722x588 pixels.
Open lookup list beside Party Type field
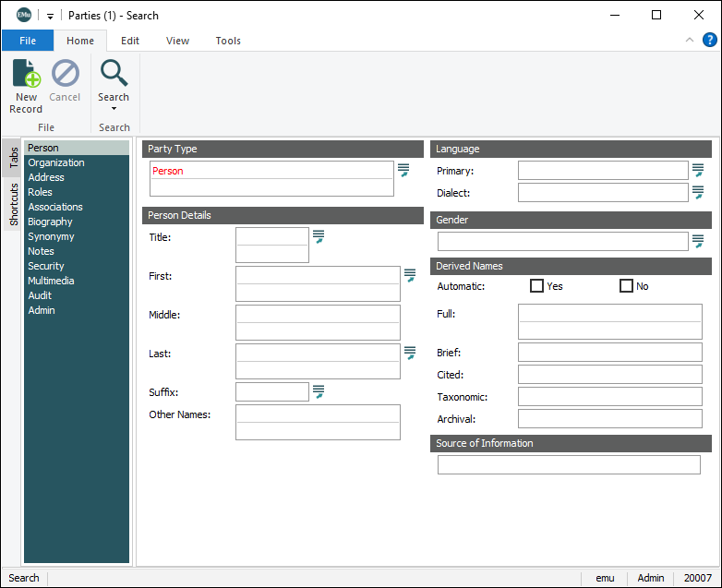click(403, 171)
